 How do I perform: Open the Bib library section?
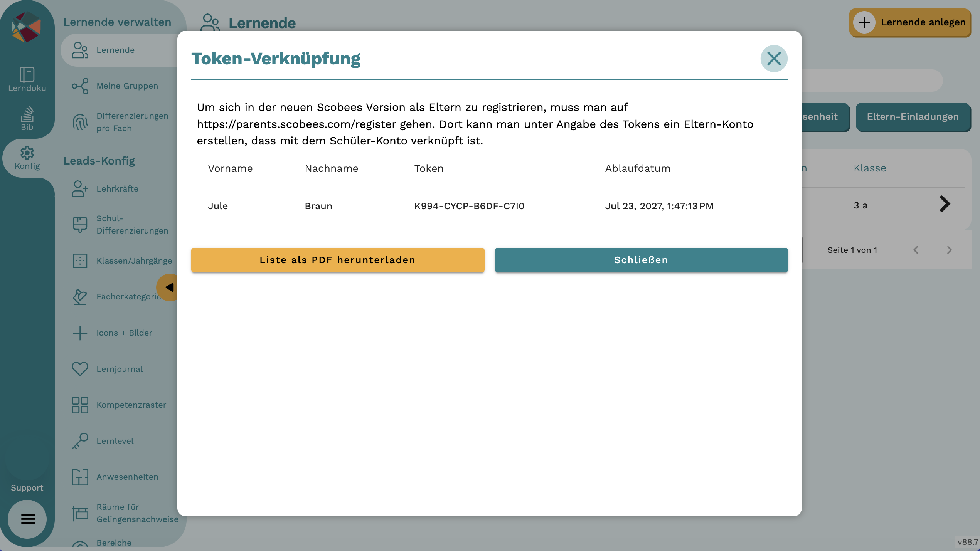coord(27,119)
